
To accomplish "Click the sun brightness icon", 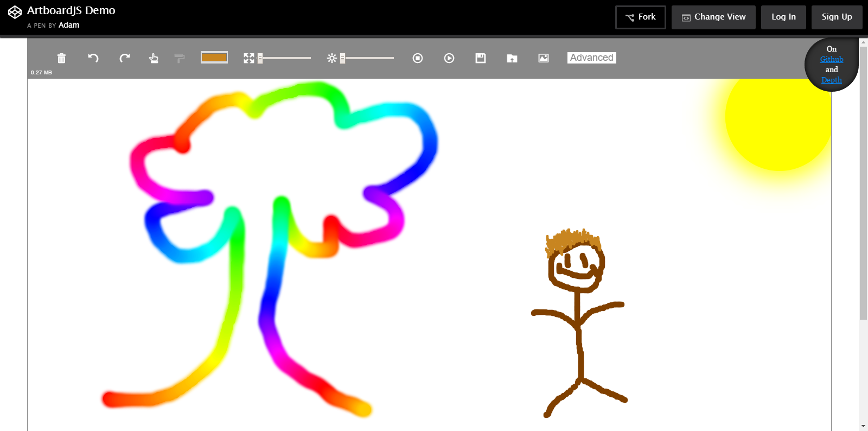I will coord(331,58).
